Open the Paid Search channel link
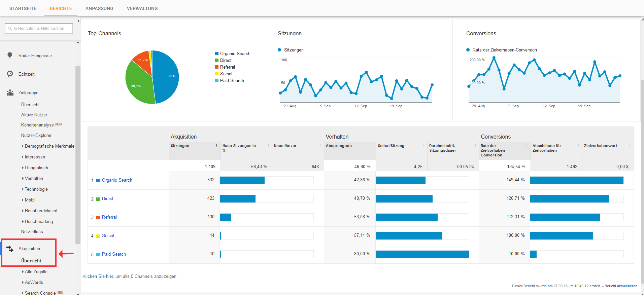Screen dimensions: 644x295 click(114, 254)
